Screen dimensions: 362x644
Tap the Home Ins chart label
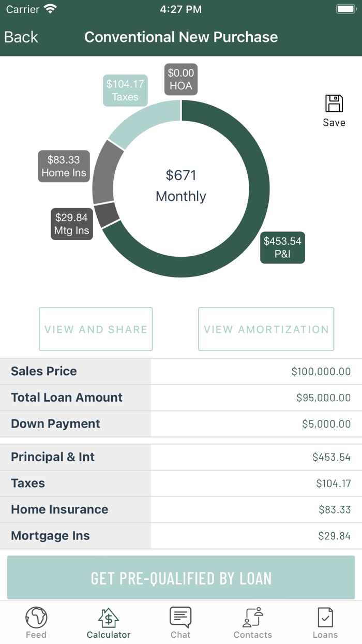click(x=64, y=166)
